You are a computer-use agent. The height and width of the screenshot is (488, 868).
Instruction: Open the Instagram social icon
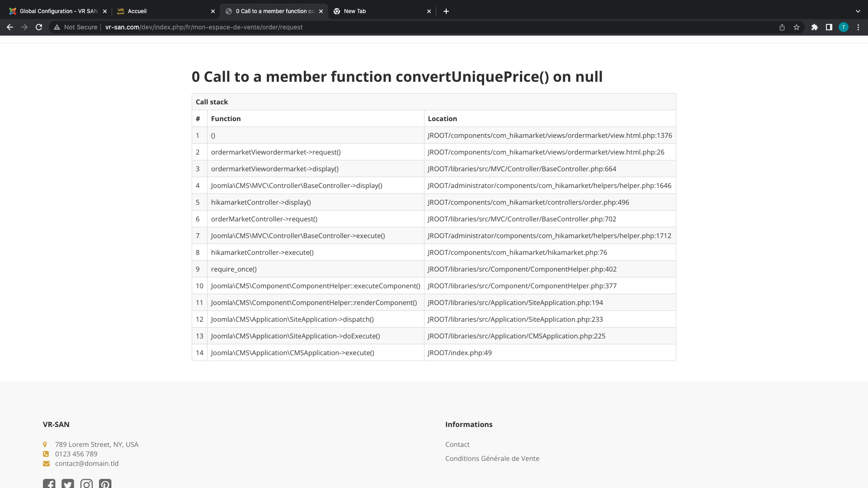point(86,484)
